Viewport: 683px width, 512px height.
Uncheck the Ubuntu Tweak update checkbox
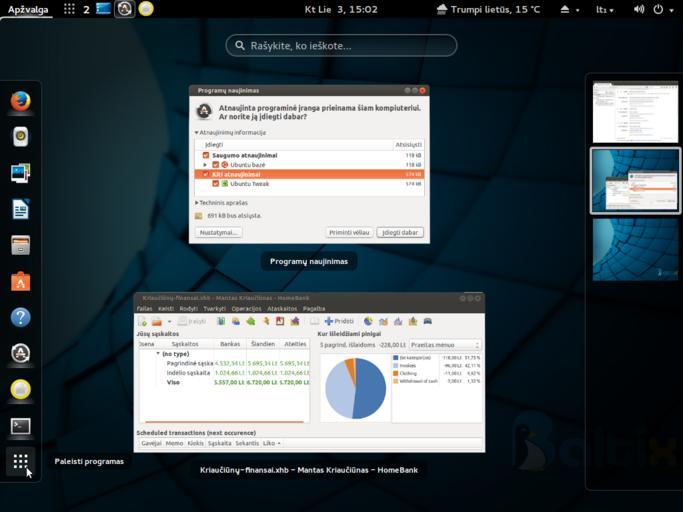pos(215,184)
